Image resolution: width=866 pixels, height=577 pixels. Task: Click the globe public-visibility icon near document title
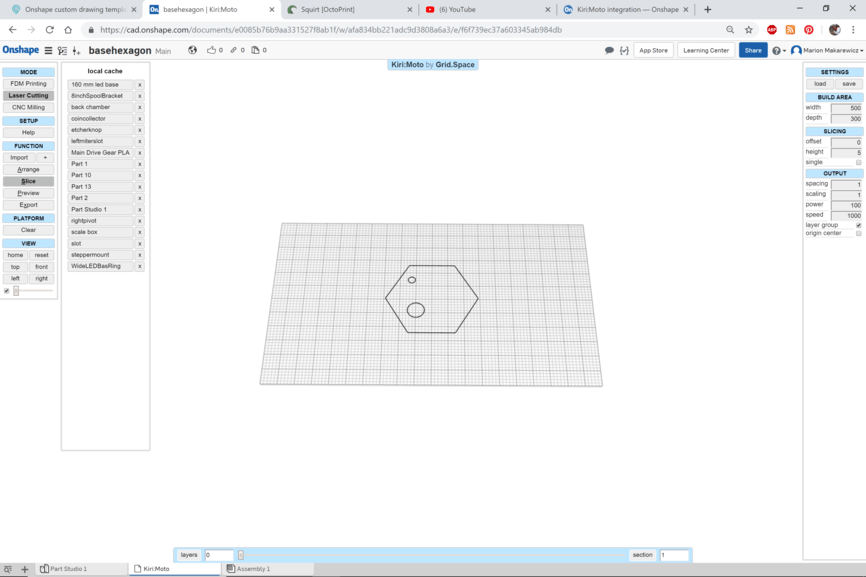tap(192, 50)
